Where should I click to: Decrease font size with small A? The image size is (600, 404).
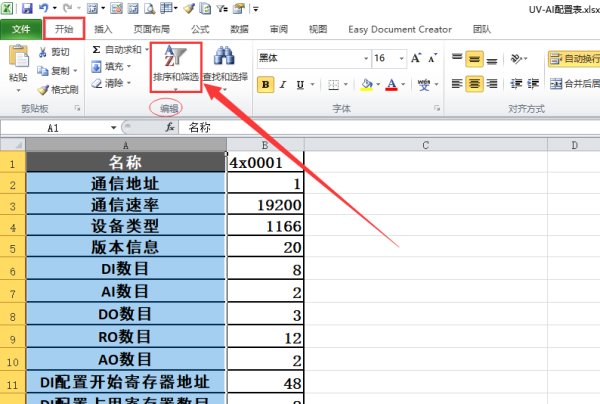coord(432,58)
